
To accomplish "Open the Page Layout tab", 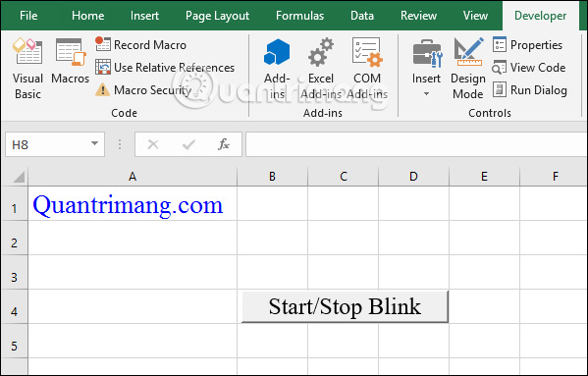I will point(217,16).
